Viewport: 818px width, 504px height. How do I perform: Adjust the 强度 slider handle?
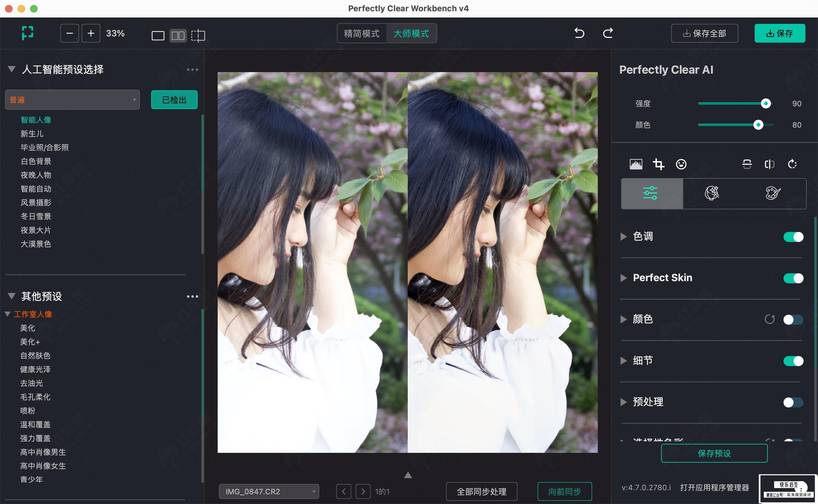pos(766,104)
